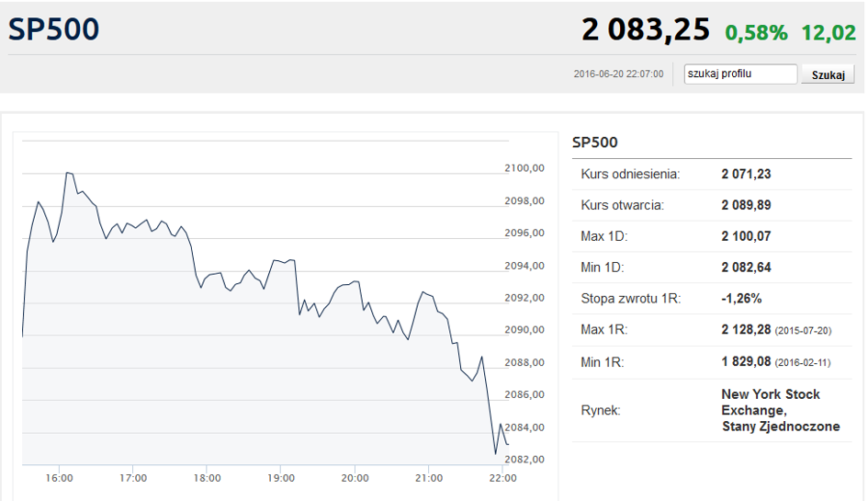Viewport: 868px width, 501px height.
Task: Click the 22:00 label on chart axis
Action: (x=502, y=478)
